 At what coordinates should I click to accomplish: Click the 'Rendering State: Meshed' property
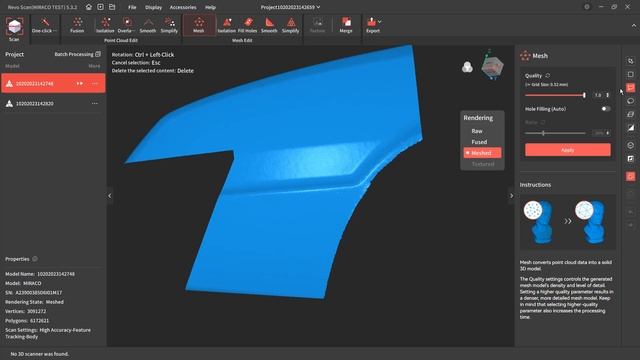pyautogui.click(x=34, y=302)
